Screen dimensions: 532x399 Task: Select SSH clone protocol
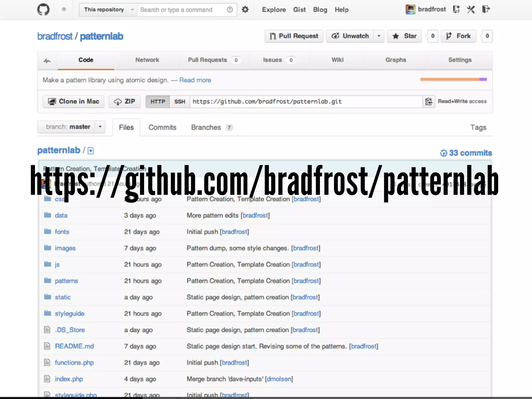(x=180, y=102)
